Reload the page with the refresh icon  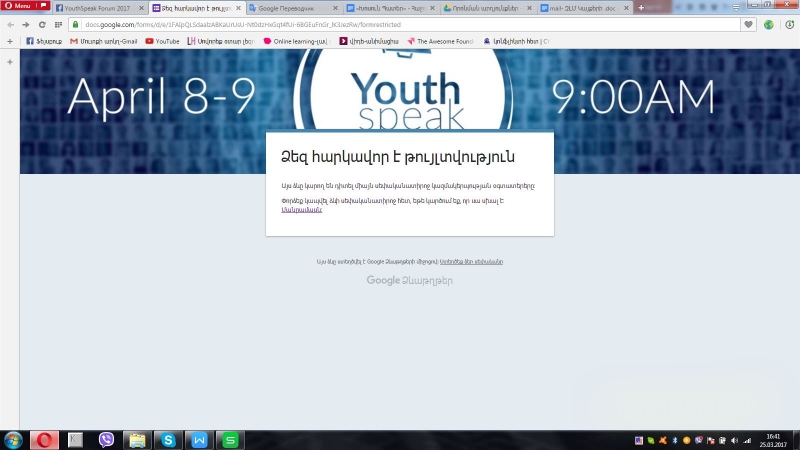[42, 24]
